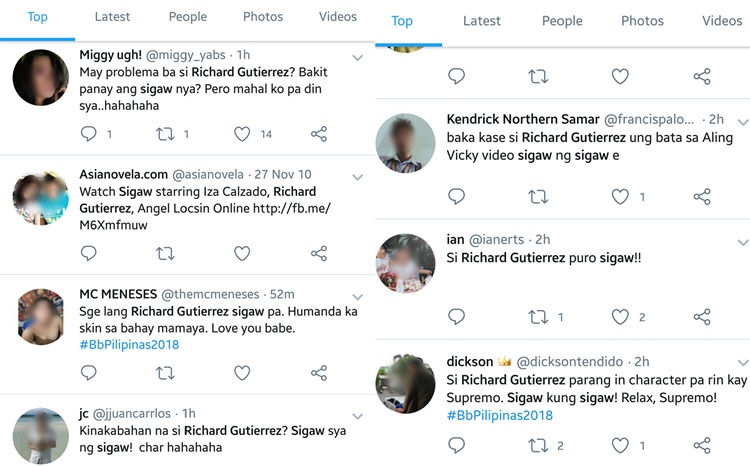
Task: Like Miggy ugh!'s tweet with 14 likes
Action: click(x=242, y=133)
